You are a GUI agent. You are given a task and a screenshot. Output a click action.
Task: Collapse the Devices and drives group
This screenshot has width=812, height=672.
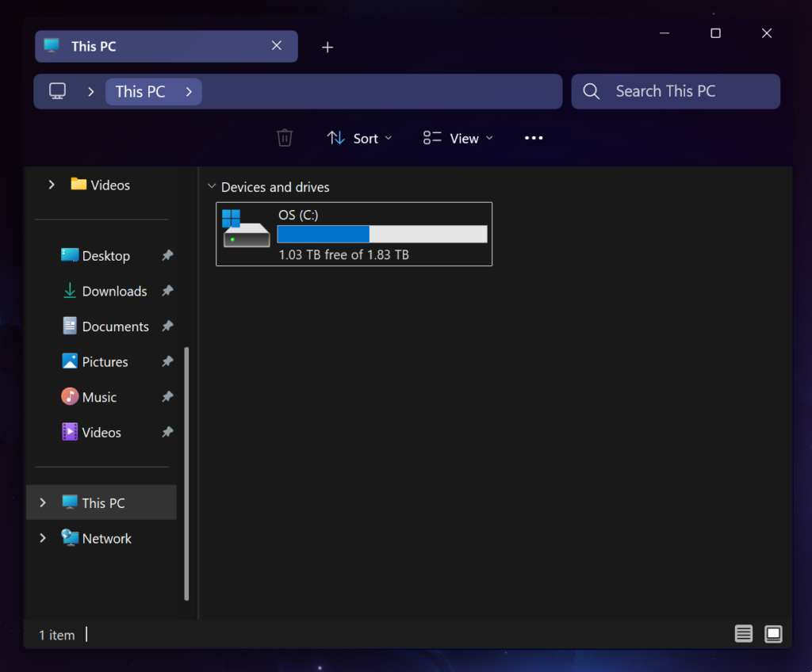click(x=211, y=186)
